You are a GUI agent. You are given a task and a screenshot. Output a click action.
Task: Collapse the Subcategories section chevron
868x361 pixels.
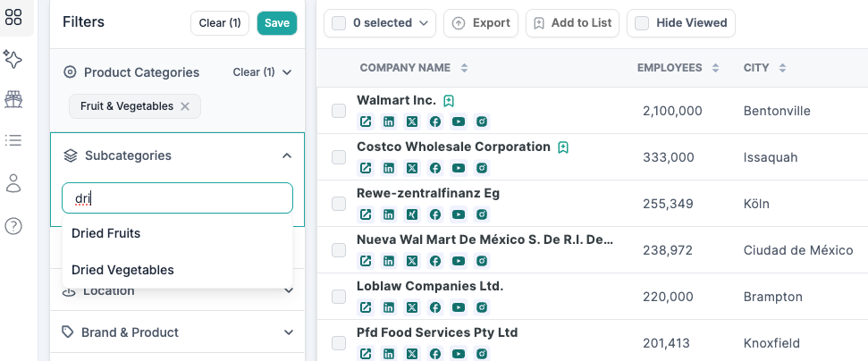[287, 155]
